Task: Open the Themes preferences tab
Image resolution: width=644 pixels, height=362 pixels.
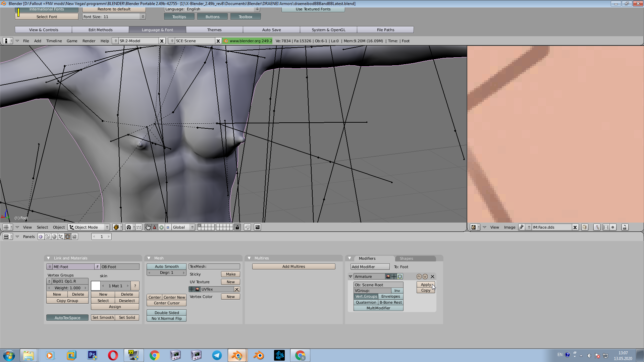Action: [x=214, y=30]
